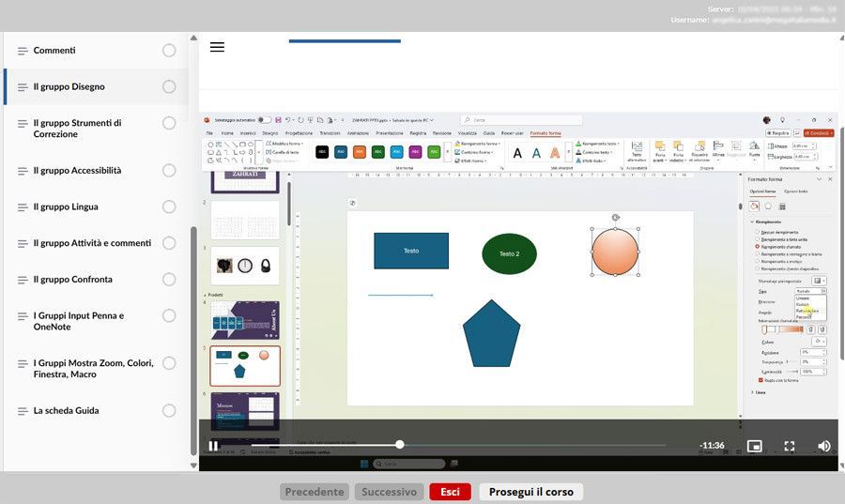This screenshot has width=845, height=504.
Task: Click the Prosegui il corso button
Action: pyautogui.click(x=530, y=492)
